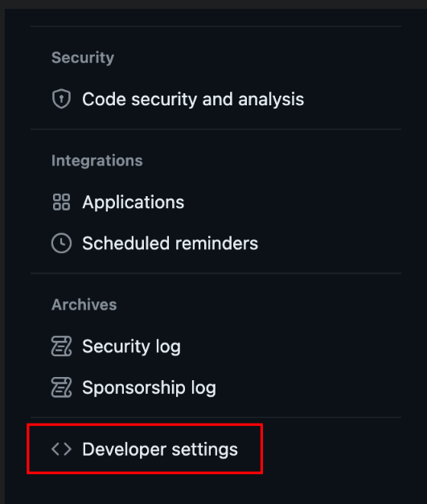
Task: Click the Applications grid icon
Action: point(61,202)
